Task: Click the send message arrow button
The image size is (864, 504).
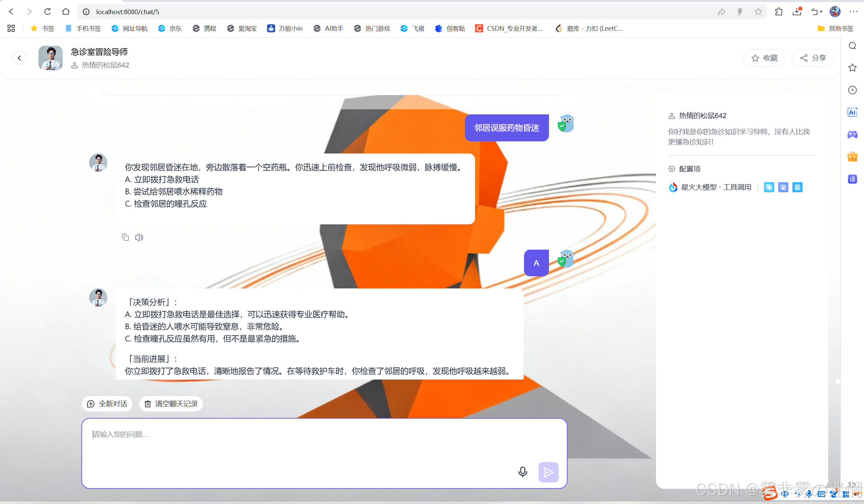Action: (548, 472)
